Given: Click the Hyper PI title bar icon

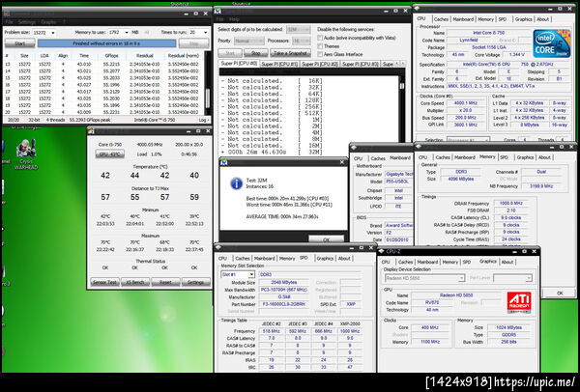Looking at the screenshot, I should [218, 11].
